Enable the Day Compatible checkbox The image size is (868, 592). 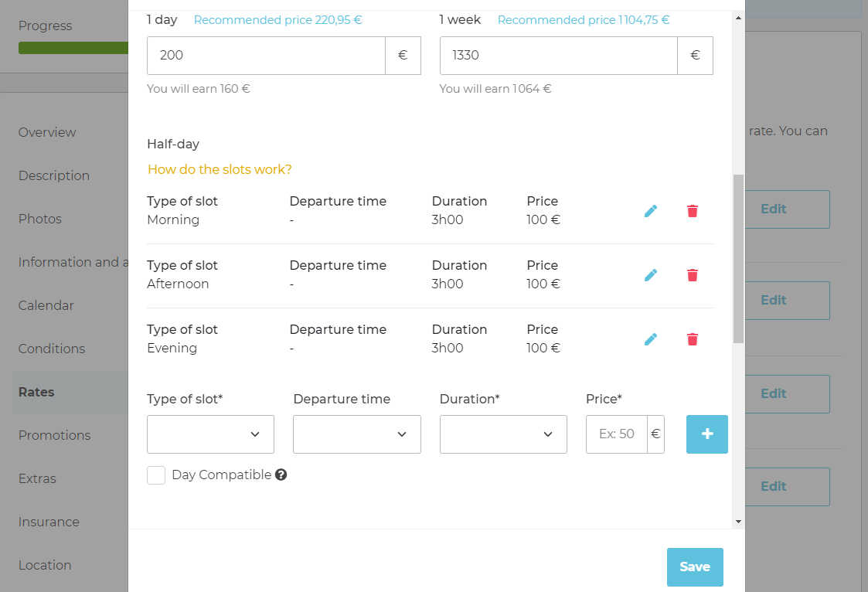(x=156, y=475)
